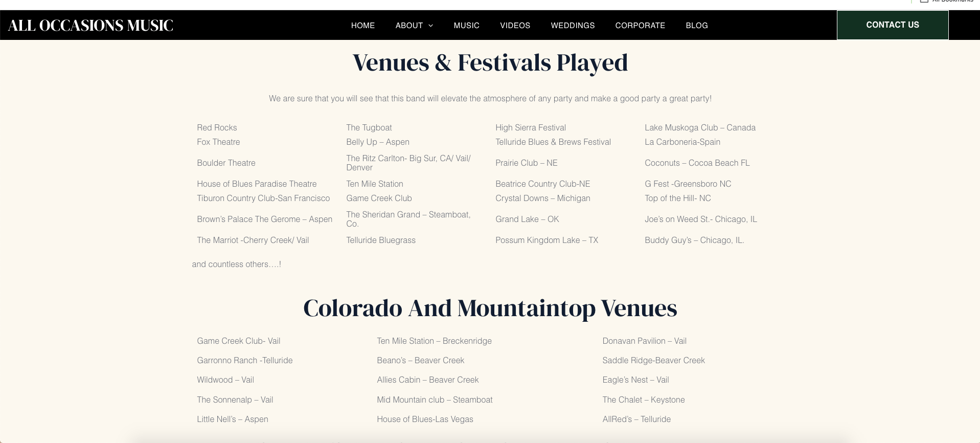The width and height of the screenshot is (980, 443).
Task: Select Garronno Ranch -Telluride text
Action: [x=245, y=360]
